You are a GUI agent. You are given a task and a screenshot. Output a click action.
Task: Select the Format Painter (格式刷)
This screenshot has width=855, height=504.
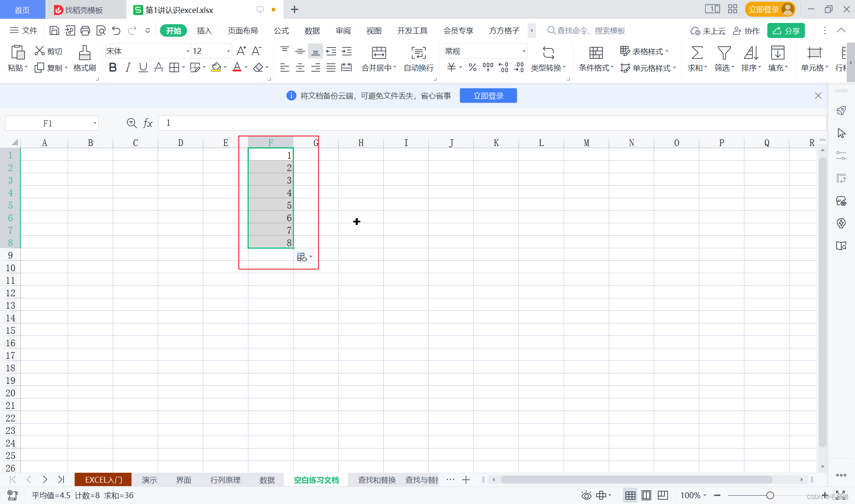pos(84,58)
